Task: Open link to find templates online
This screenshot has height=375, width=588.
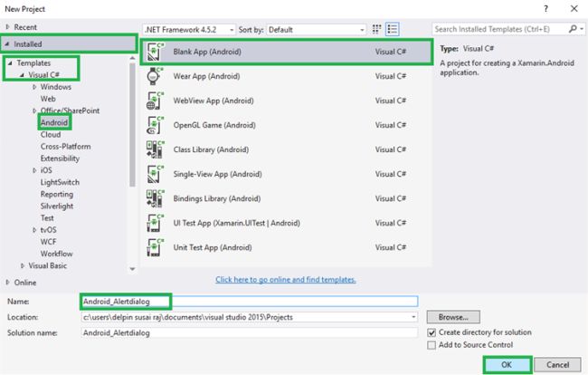Action: [x=286, y=280]
